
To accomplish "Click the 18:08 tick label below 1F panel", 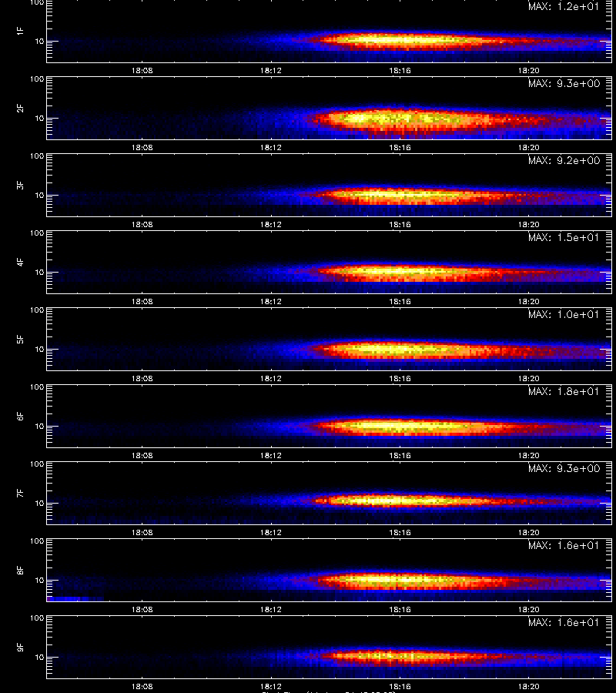I will coord(142,70).
